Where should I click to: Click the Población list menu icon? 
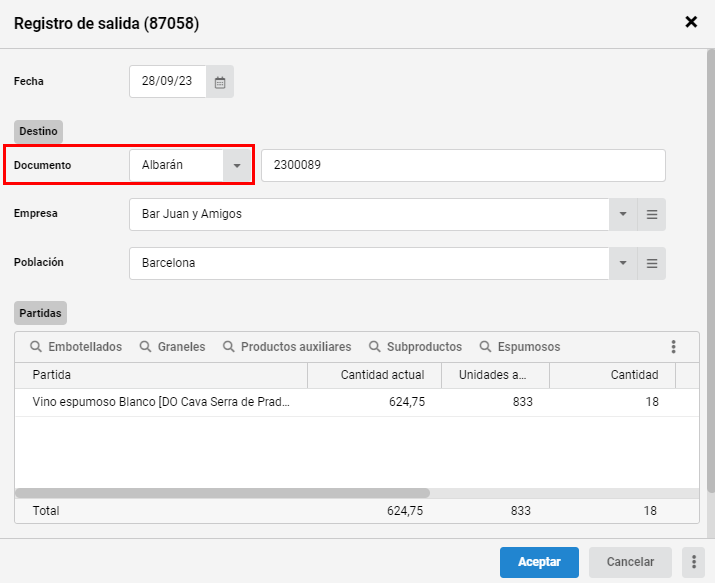[652, 263]
